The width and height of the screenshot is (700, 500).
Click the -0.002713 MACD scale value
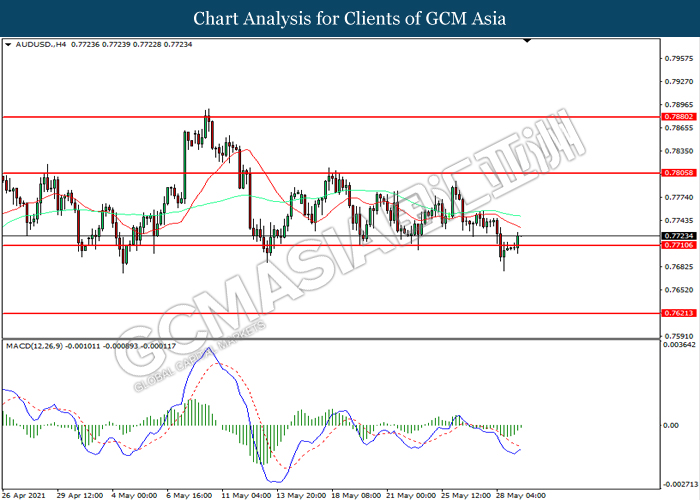[x=680, y=484]
